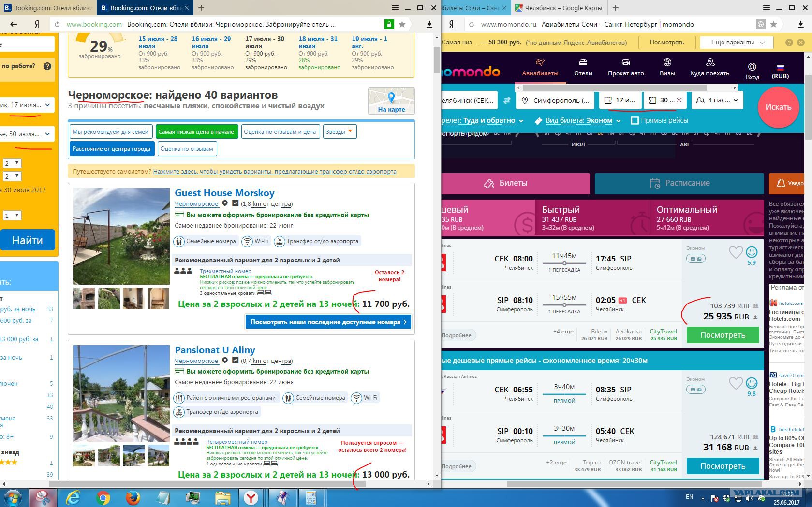Image resolution: width=812 pixels, height=507 pixels.
Task: Open the 'Еще варианты' dropdown on the banner
Action: (x=738, y=43)
